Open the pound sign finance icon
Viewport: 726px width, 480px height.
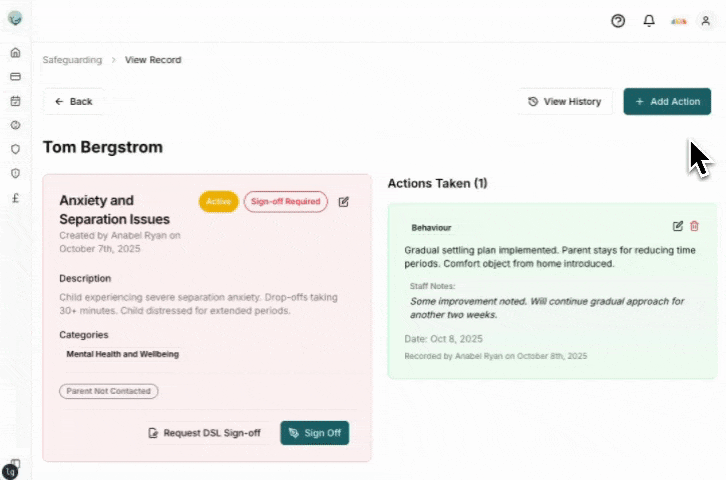tap(15, 197)
